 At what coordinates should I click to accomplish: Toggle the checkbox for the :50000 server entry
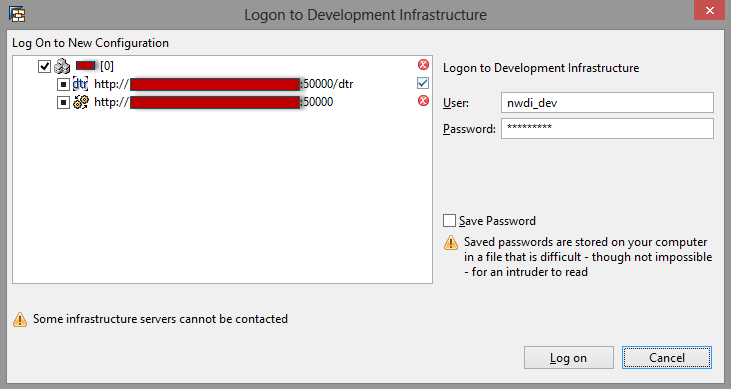click(x=63, y=102)
